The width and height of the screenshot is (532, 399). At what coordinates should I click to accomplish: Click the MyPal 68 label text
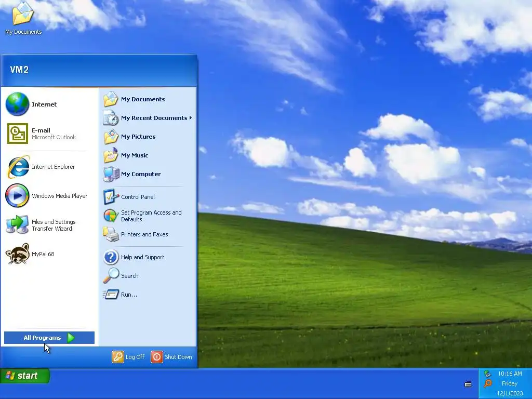click(43, 254)
